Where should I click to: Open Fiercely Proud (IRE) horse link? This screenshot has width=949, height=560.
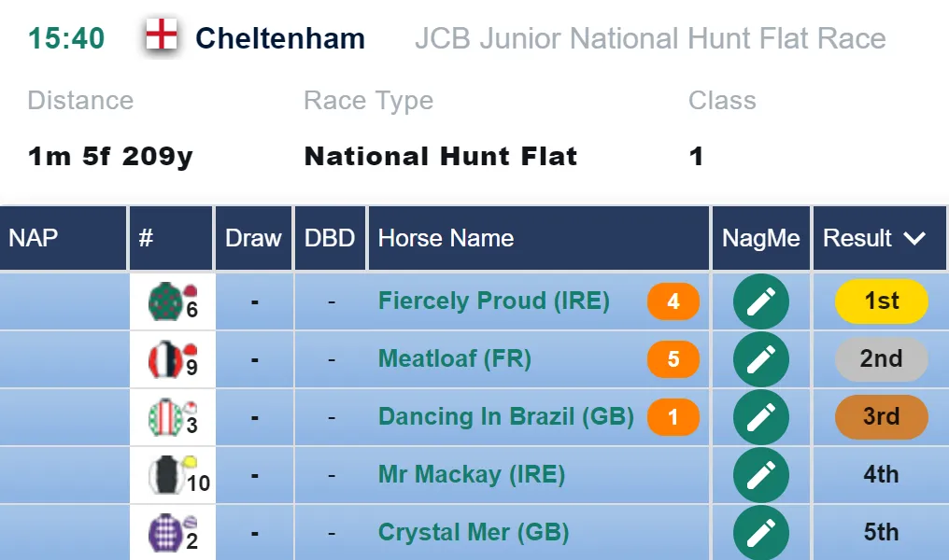click(x=494, y=301)
